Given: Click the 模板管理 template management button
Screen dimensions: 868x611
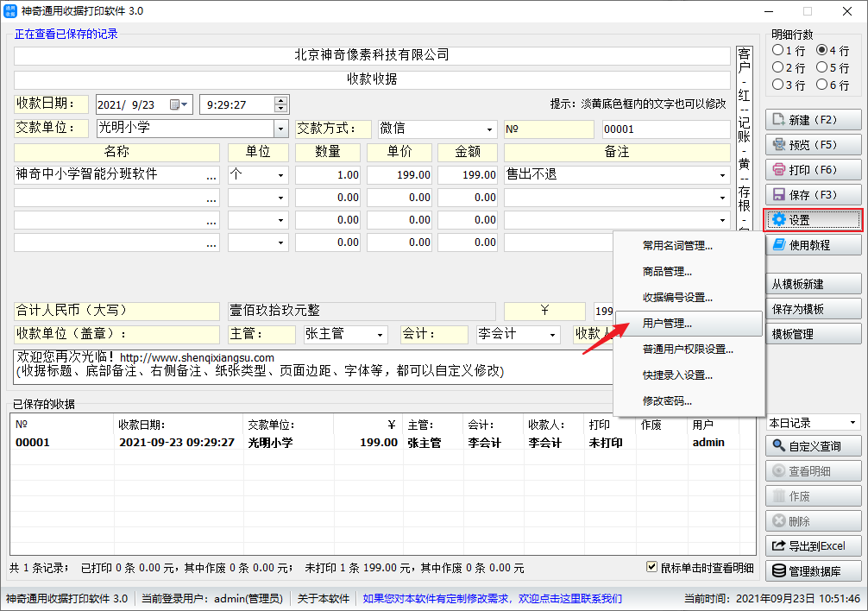Looking at the screenshot, I should (813, 334).
